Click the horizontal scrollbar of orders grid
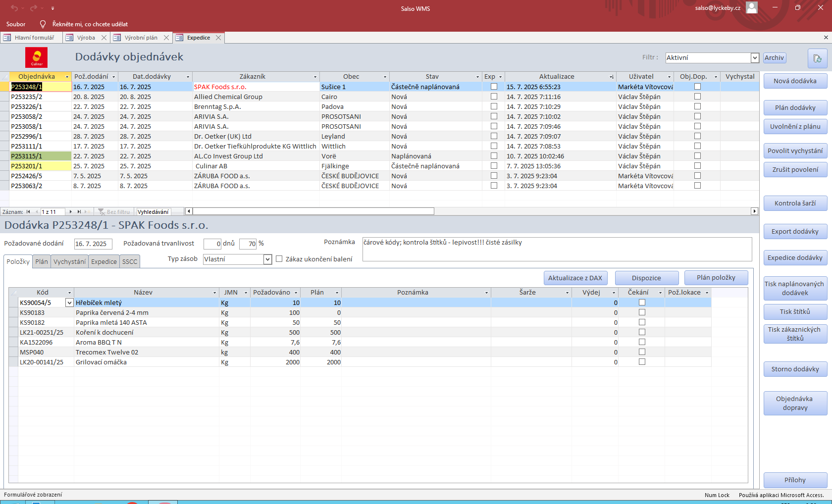832x504 pixels. (313, 211)
